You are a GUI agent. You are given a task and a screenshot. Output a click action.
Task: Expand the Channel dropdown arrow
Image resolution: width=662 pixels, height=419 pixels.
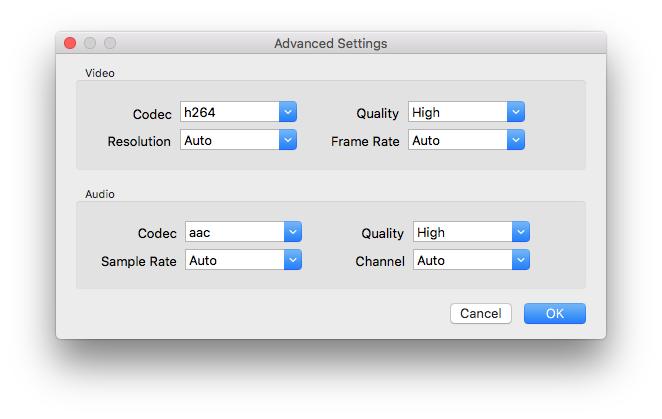pyautogui.click(x=521, y=260)
